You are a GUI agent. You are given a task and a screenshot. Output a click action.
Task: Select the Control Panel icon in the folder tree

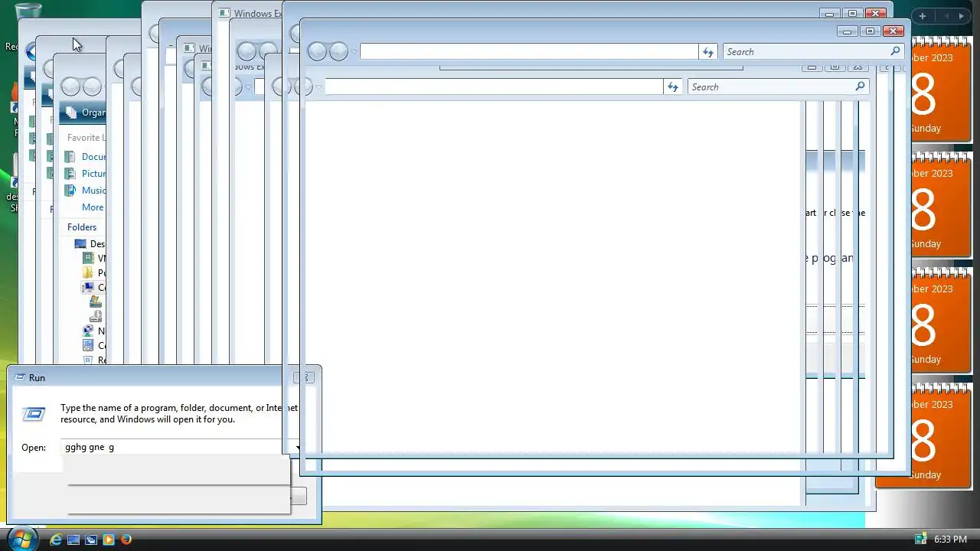[x=88, y=346]
